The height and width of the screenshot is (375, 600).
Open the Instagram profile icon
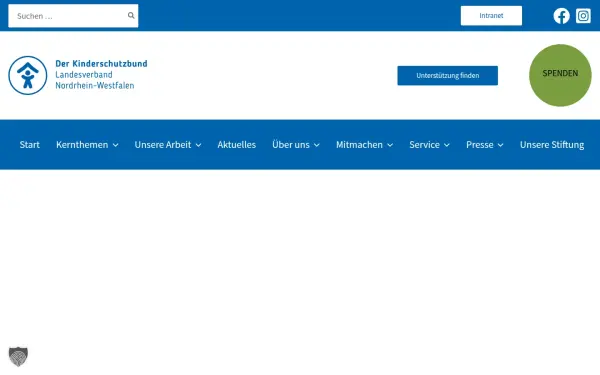click(x=583, y=16)
